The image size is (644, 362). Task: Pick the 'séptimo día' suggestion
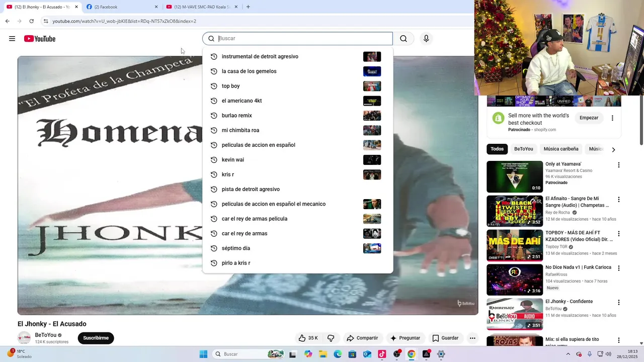pyautogui.click(x=297, y=248)
